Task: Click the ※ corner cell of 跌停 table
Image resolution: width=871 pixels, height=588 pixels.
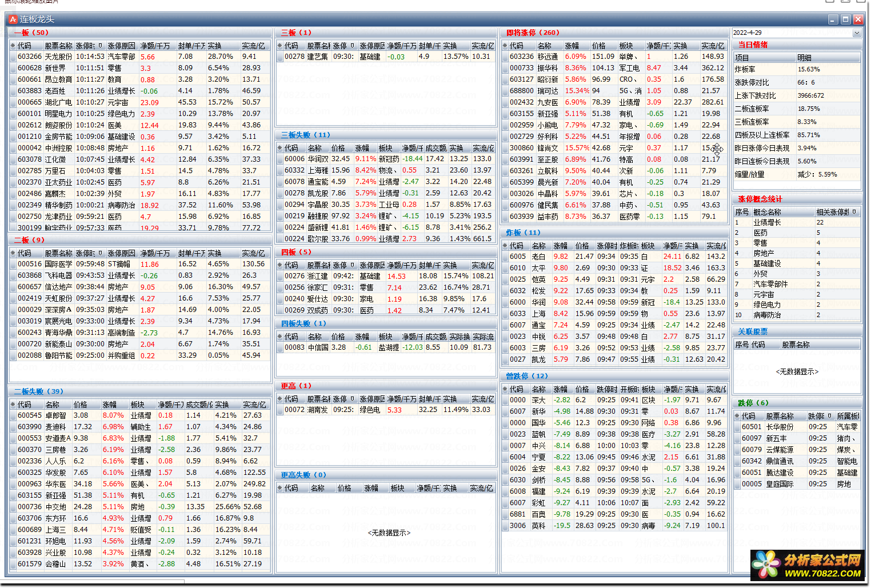Action: click(737, 416)
